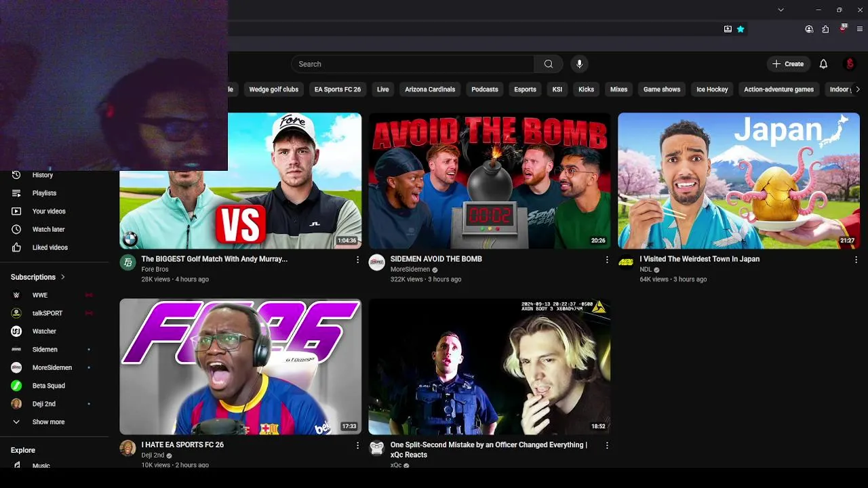
Task: Select the EA Sports FC 26 chip
Action: [x=338, y=89]
